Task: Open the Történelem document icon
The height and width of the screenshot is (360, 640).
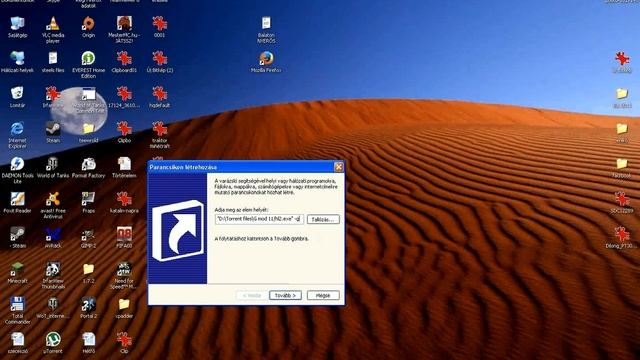Action: (124, 164)
